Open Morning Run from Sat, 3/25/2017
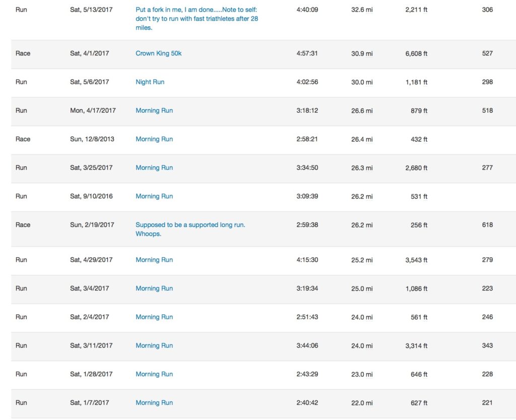Image resolution: width=516 pixels, height=420 pixels. tap(154, 168)
